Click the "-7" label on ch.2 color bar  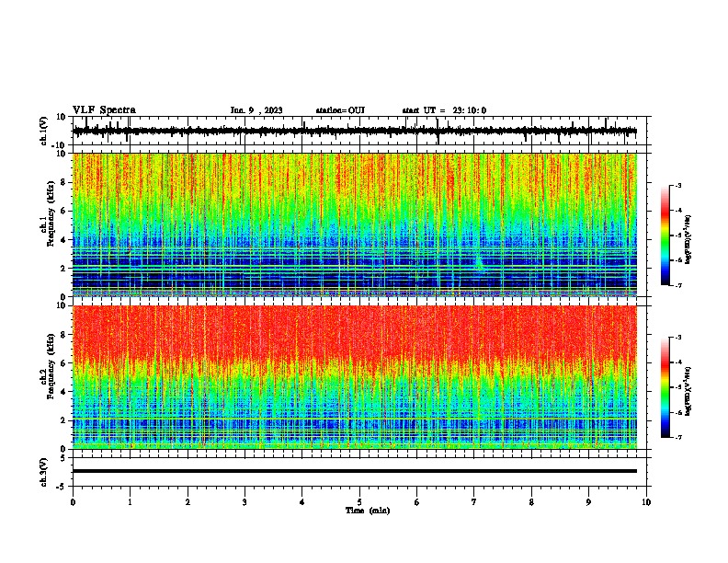pos(677,437)
